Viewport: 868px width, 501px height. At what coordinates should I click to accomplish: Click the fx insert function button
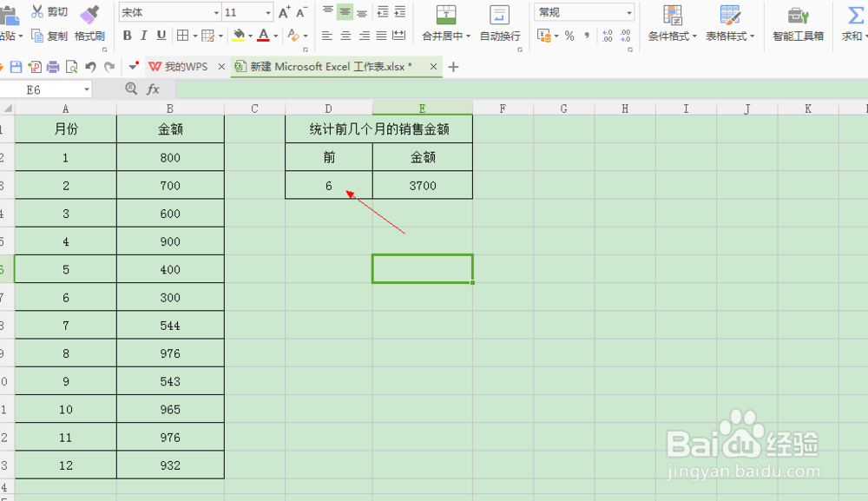click(153, 89)
